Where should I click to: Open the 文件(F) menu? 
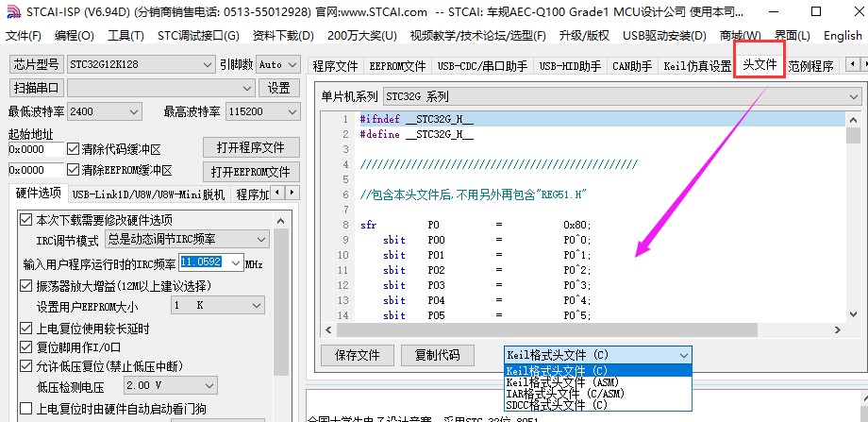[x=24, y=36]
